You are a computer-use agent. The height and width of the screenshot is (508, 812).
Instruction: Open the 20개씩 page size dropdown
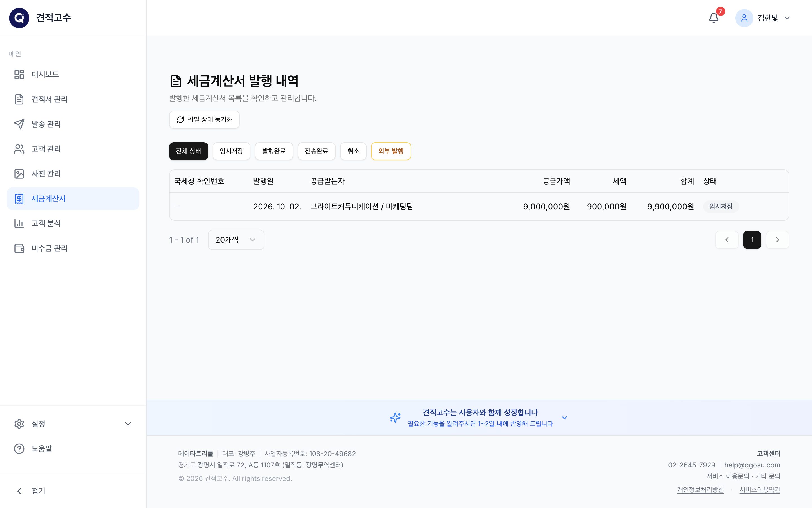coord(236,240)
